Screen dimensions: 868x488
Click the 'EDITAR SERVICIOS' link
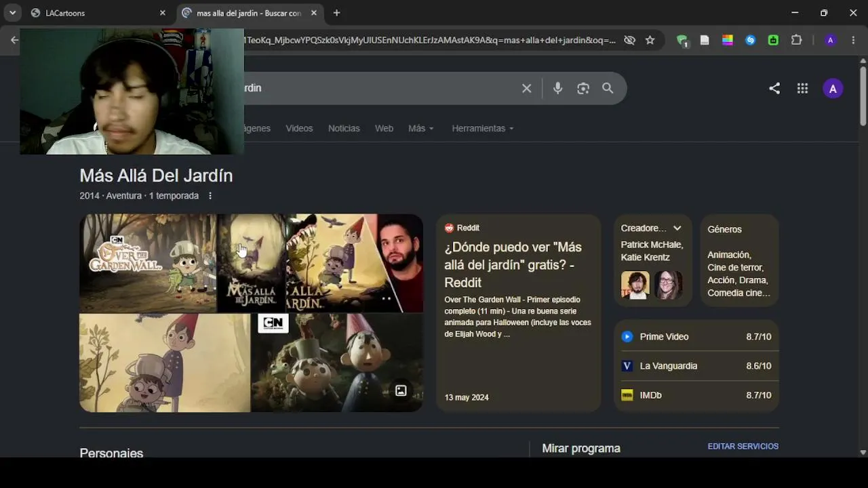[x=743, y=447]
